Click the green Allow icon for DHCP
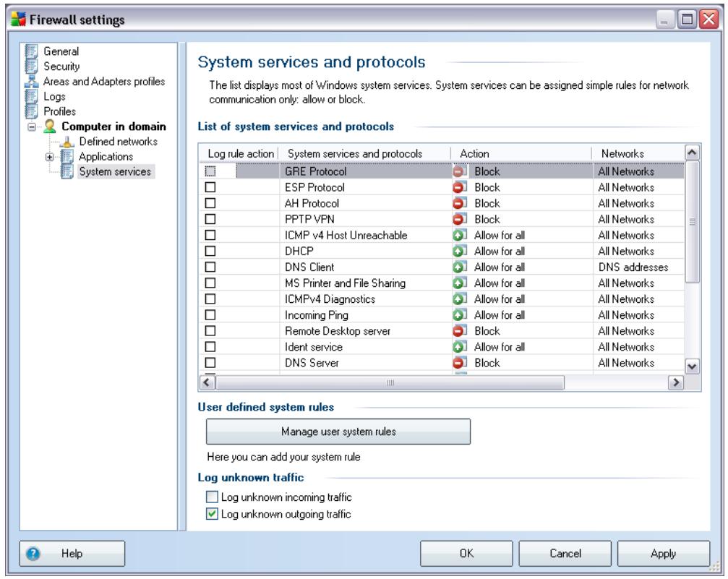 click(459, 252)
